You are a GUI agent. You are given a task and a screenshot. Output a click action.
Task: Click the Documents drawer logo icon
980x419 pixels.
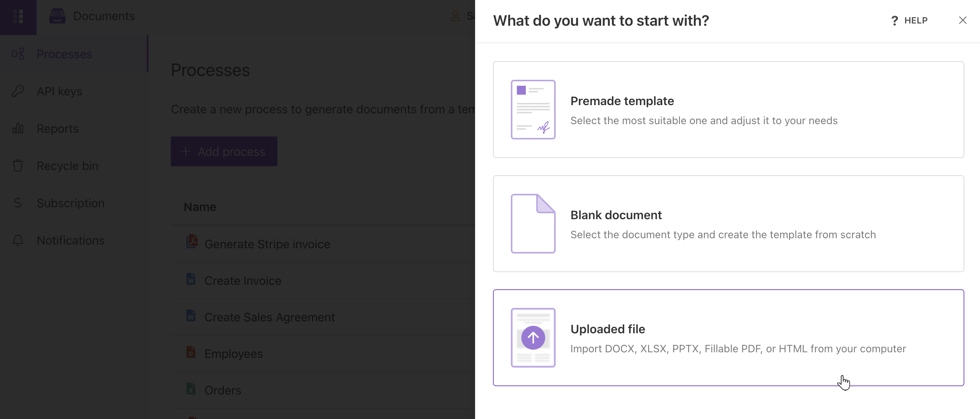(57, 16)
